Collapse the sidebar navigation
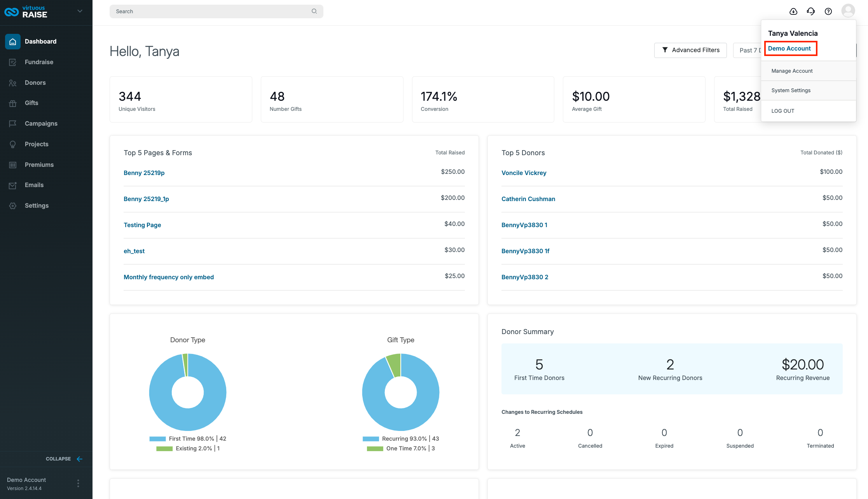 [x=64, y=459]
